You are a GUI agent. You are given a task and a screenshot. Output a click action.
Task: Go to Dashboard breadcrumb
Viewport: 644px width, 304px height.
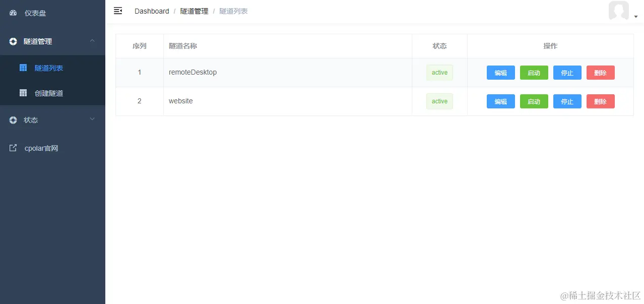[x=152, y=11]
